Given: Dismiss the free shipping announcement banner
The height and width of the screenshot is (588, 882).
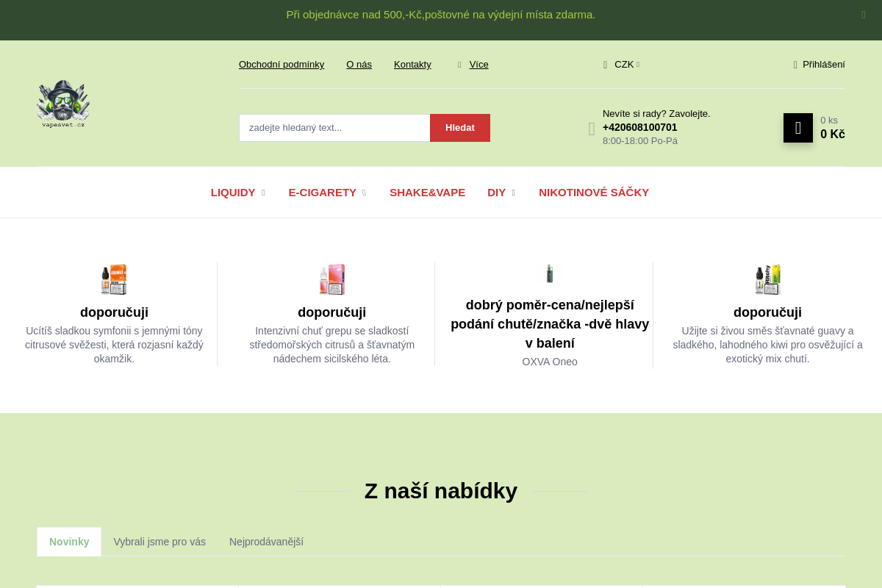Looking at the screenshot, I should coord(863,15).
